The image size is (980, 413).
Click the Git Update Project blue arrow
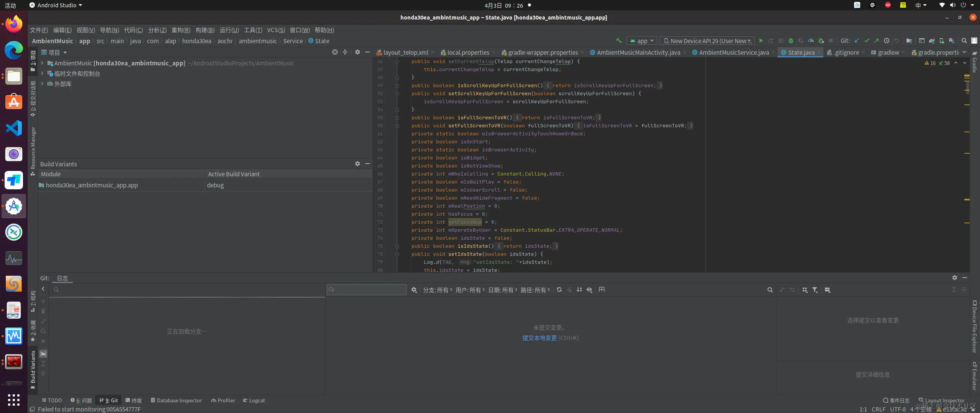pyautogui.click(x=857, y=41)
